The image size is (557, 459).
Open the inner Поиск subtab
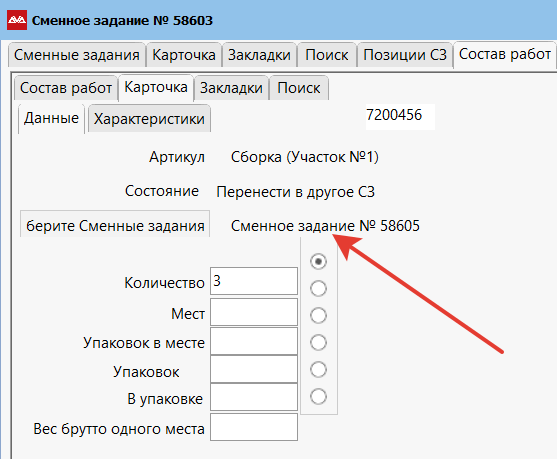[x=299, y=88]
